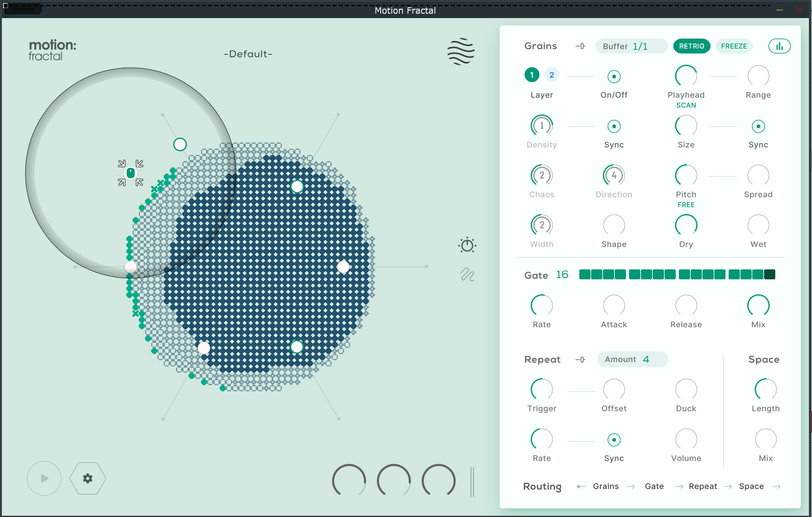Click the Space Length knob
This screenshot has width=812, height=517.
pyautogui.click(x=766, y=389)
